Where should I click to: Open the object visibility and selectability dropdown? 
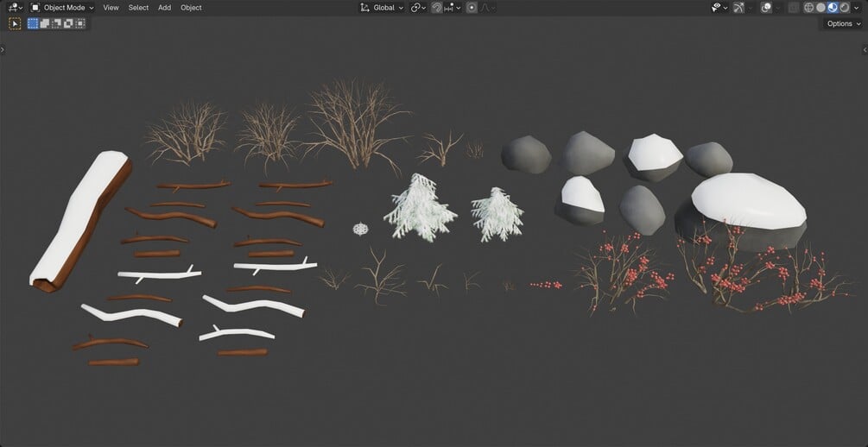[719, 8]
